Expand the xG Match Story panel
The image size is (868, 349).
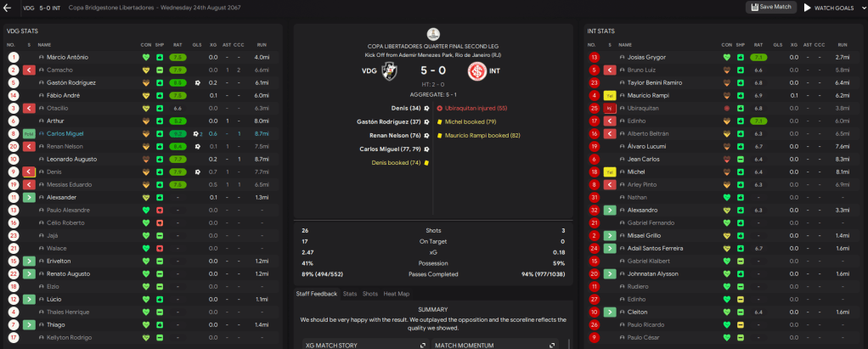pyautogui.click(x=423, y=345)
